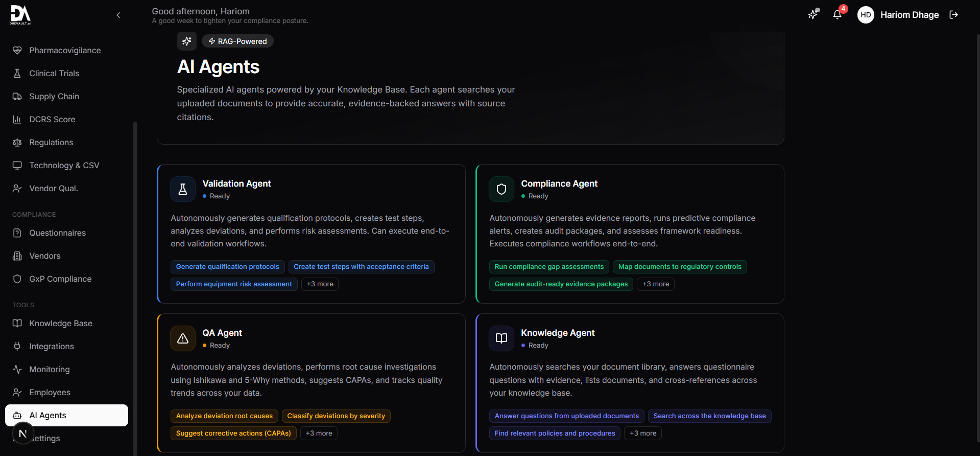Expand +3 more in Validation Agent card
980x456 pixels.
tap(320, 284)
